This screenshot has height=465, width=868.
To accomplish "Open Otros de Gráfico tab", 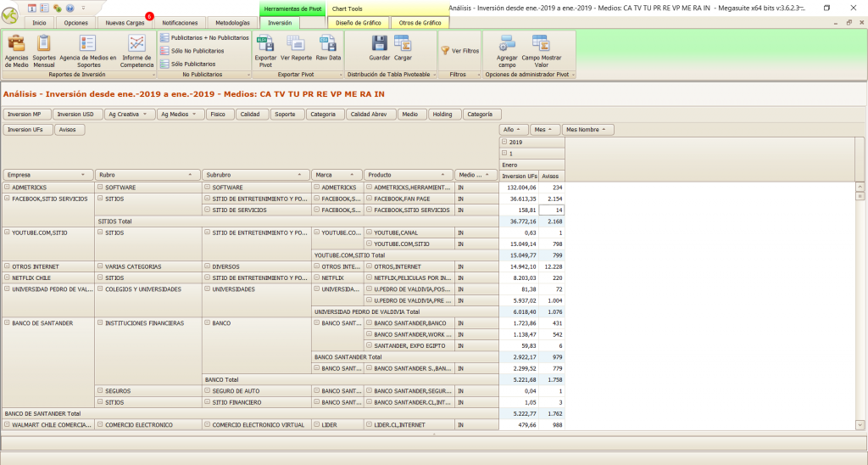I will 420,23.
